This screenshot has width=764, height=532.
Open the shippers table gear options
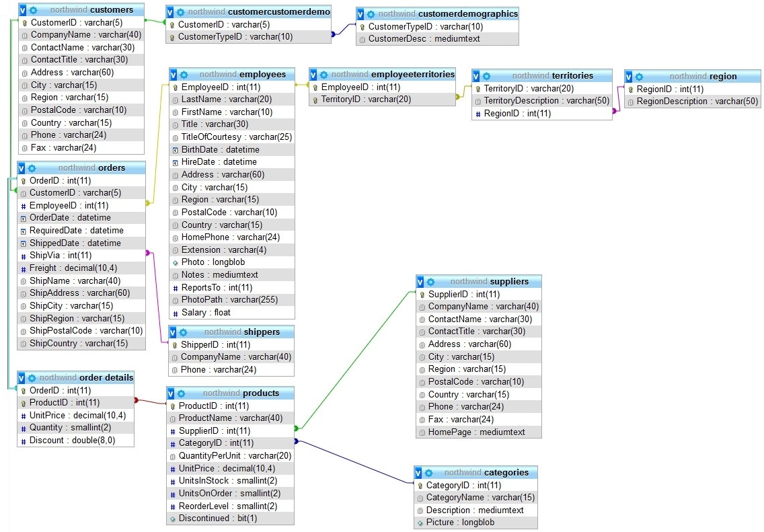coord(183,332)
